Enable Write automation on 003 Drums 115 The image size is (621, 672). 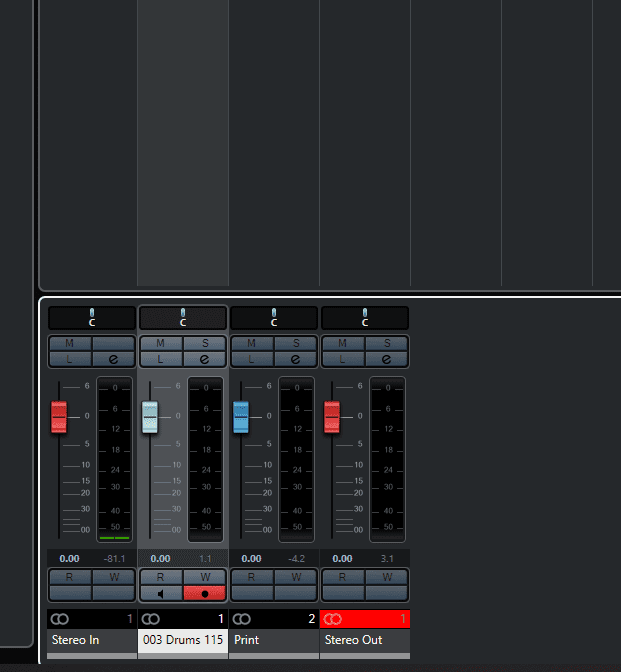[x=204, y=577]
